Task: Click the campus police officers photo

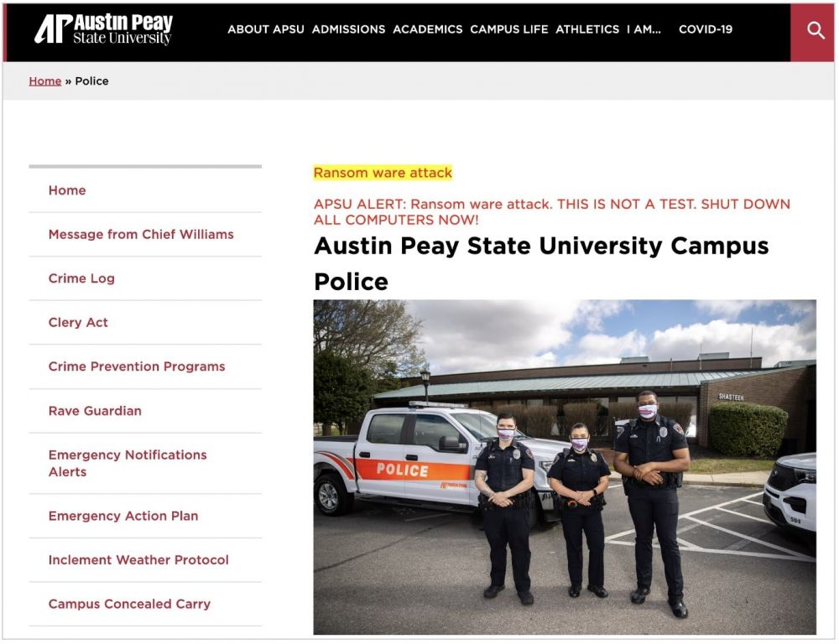Action: tap(565, 468)
